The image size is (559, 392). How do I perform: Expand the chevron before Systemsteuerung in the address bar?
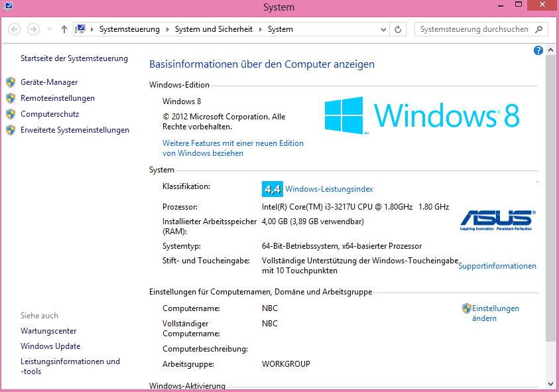(x=92, y=29)
